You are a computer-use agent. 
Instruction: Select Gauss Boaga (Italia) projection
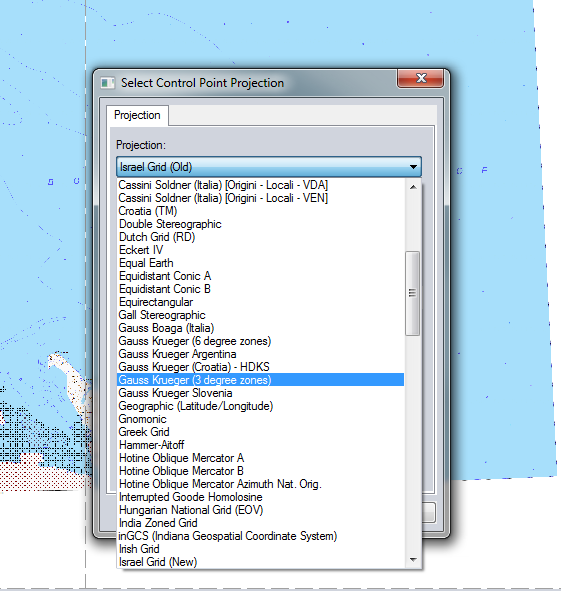[261, 328]
